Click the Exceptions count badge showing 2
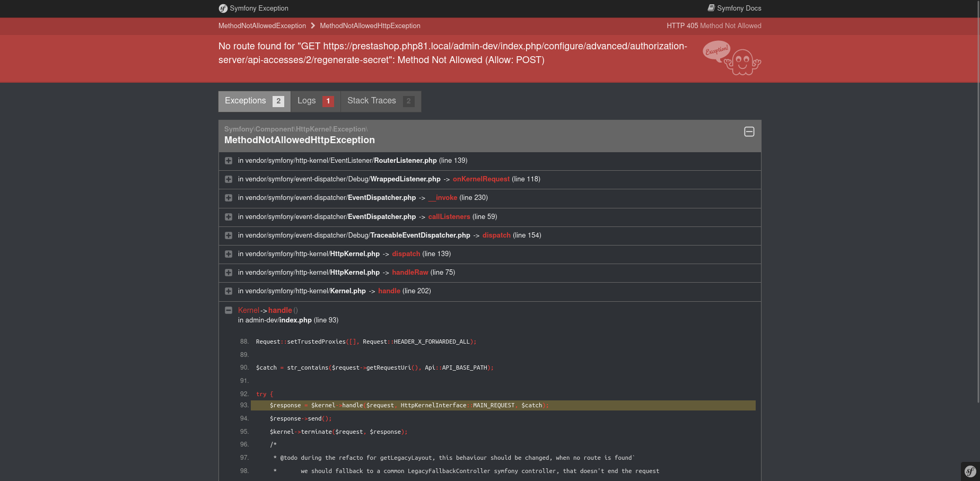Image resolution: width=980 pixels, height=481 pixels. pyautogui.click(x=278, y=101)
